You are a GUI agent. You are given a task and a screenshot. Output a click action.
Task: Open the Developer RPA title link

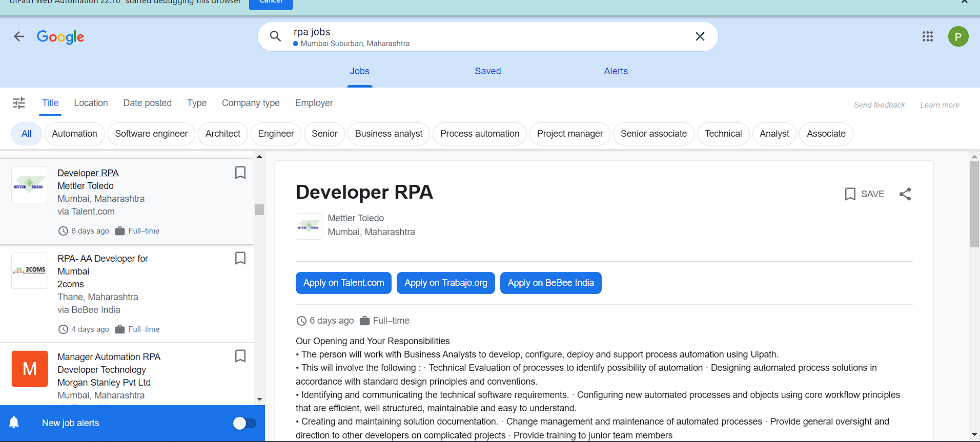[88, 173]
